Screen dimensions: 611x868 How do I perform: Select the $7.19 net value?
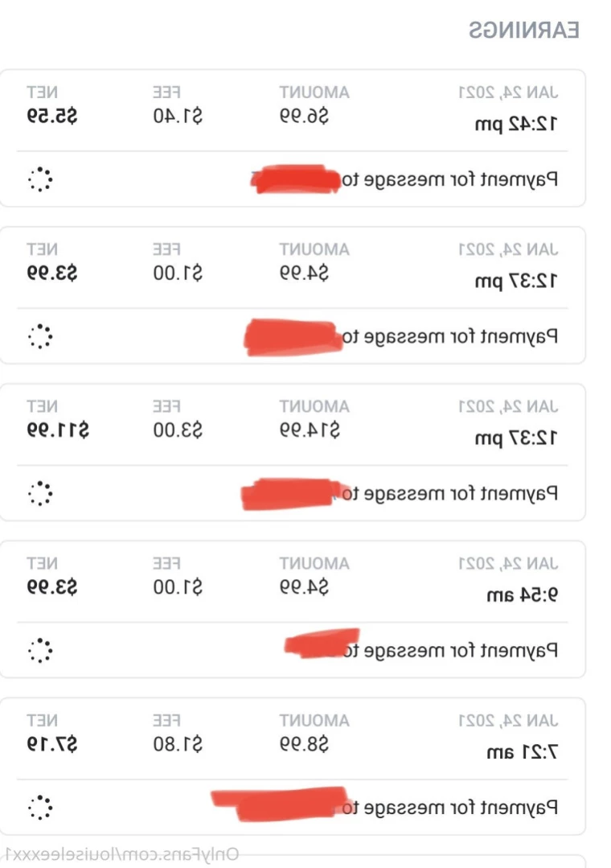point(52,744)
